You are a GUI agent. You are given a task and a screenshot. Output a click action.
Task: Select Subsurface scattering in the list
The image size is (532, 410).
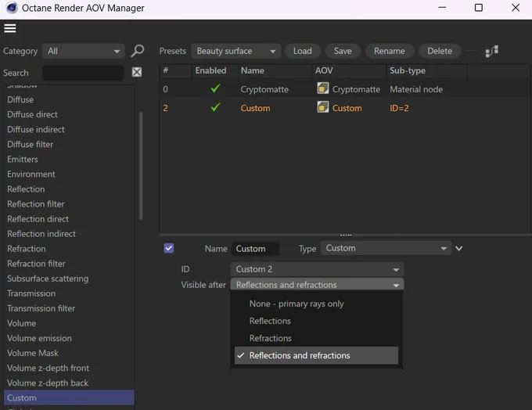click(69, 279)
